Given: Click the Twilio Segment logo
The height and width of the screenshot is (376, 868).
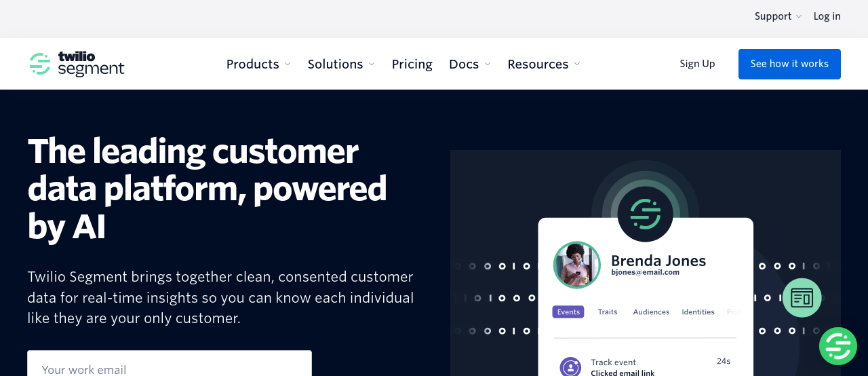Looking at the screenshot, I should pos(77,64).
